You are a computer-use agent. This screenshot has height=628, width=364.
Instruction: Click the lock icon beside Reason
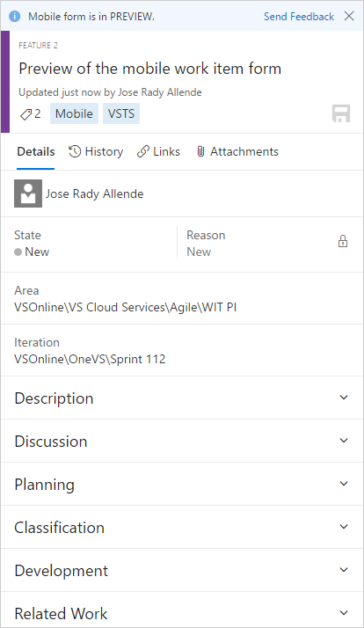(343, 242)
